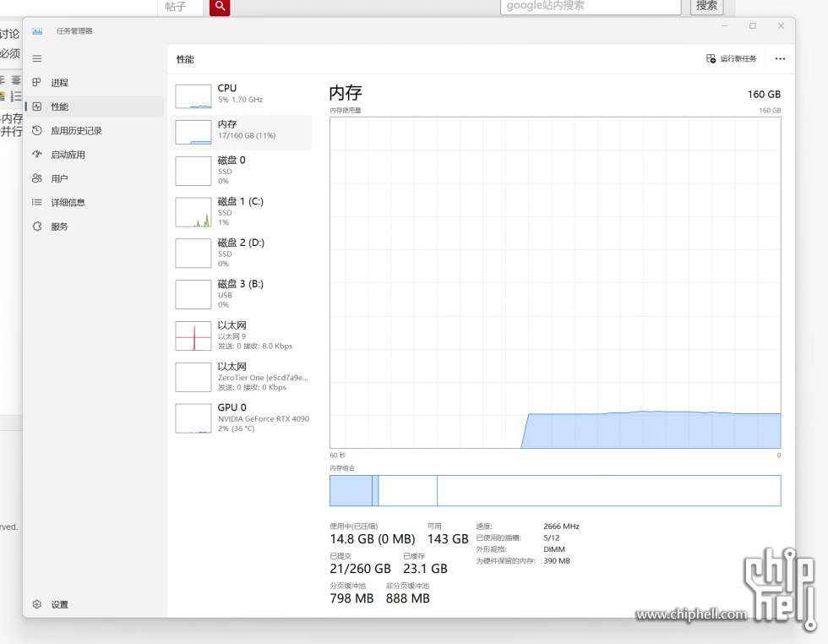Click the '21/260 GB' committed value

360,569
